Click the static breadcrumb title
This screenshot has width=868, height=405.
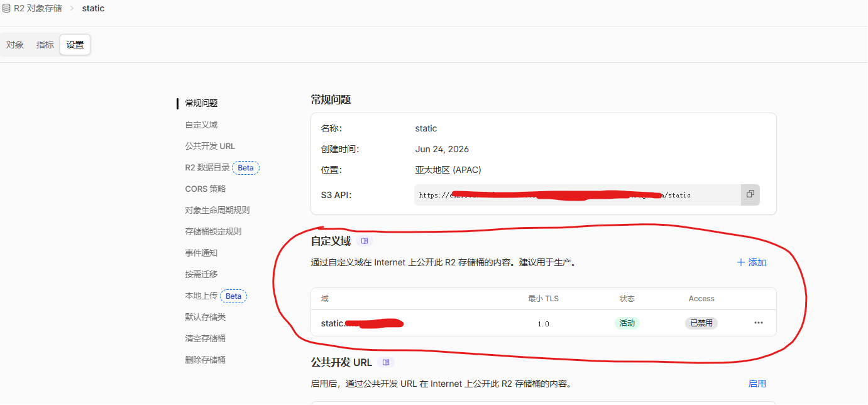[x=93, y=8]
